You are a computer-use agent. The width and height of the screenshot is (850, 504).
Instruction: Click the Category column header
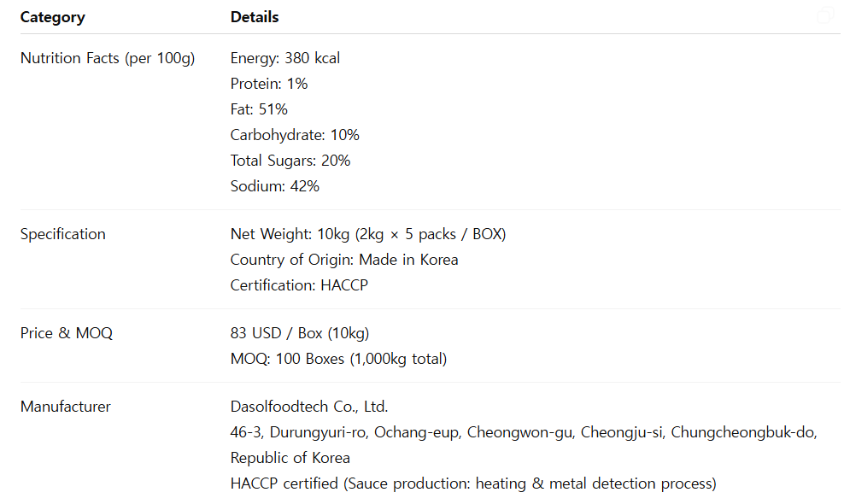[52, 17]
